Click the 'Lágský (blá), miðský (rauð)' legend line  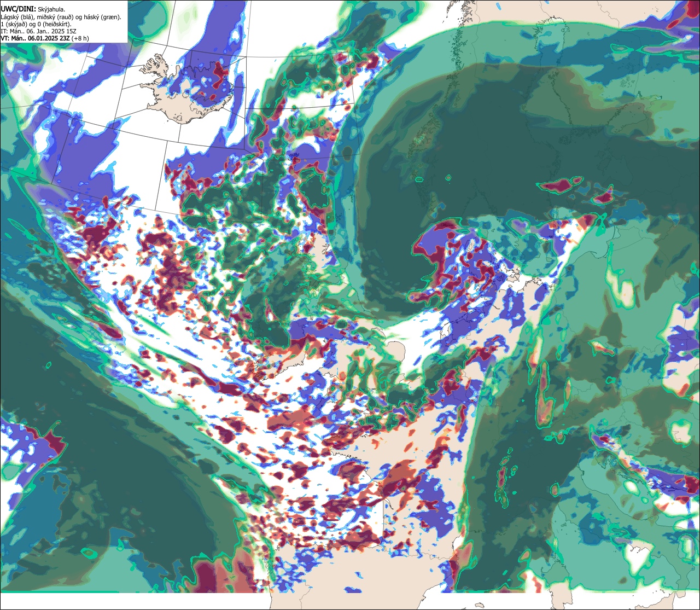tap(61, 17)
